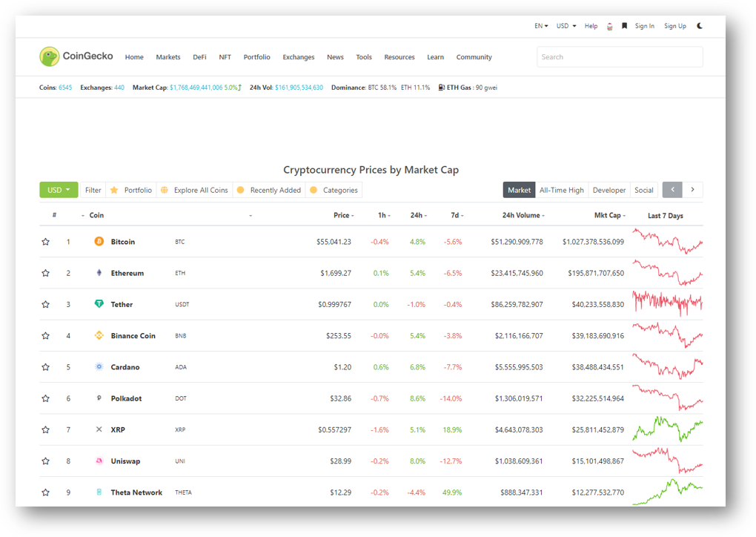
Task: Click the Recently Added dot icon
Action: [x=241, y=190]
